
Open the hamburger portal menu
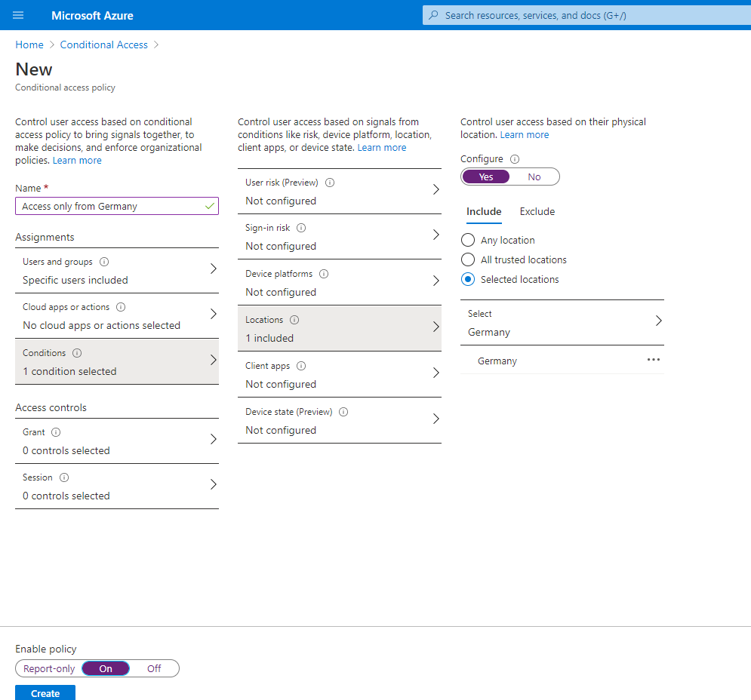click(x=18, y=15)
